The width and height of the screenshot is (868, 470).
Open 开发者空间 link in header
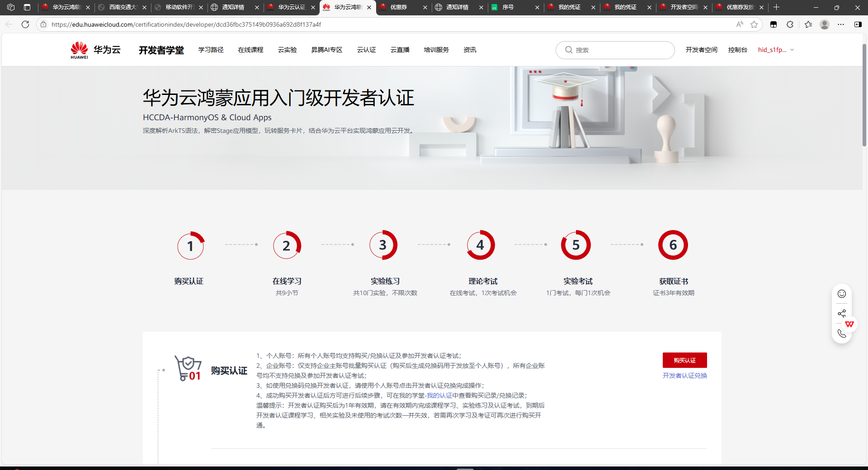701,50
